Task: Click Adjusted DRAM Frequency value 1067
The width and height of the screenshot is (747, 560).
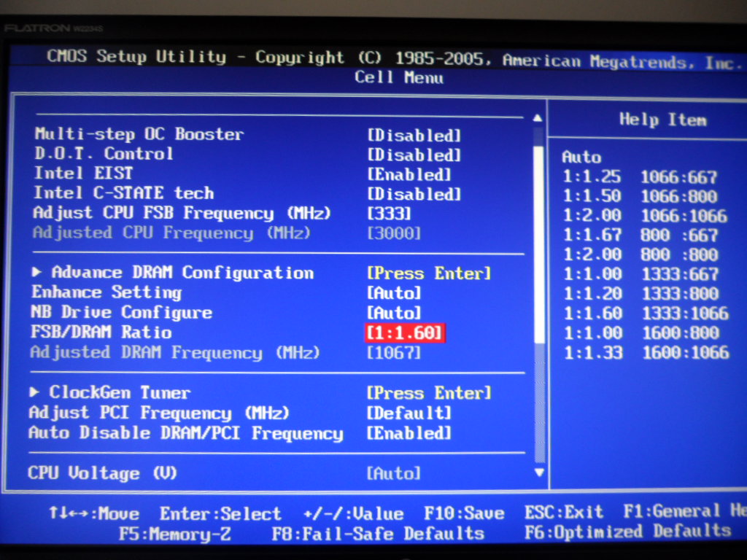Action: tap(394, 353)
